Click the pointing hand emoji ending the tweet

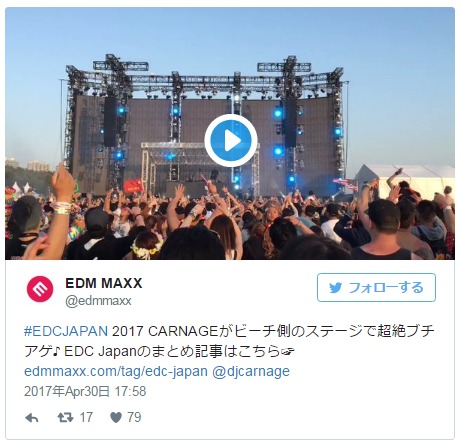tap(286, 351)
